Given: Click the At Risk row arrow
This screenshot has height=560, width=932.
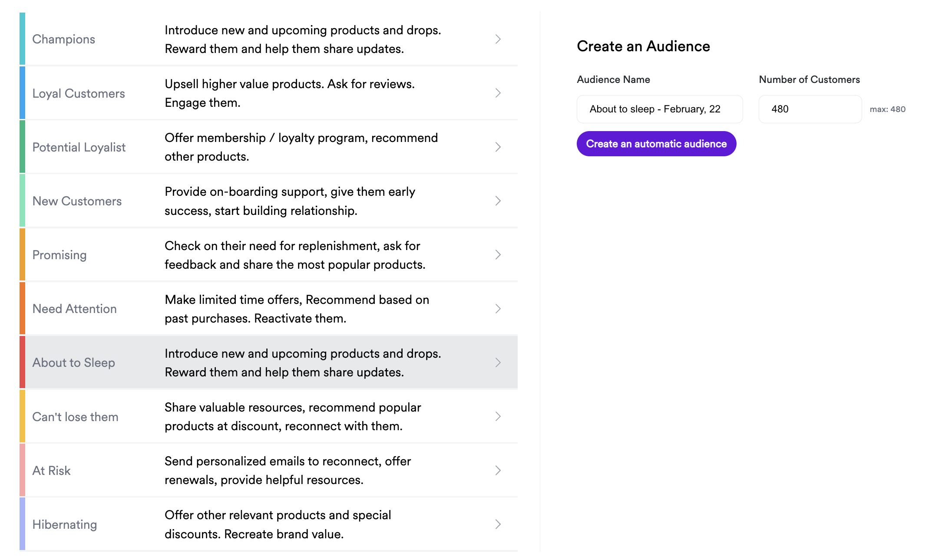Looking at the screenshot, I should coord(498,470).
